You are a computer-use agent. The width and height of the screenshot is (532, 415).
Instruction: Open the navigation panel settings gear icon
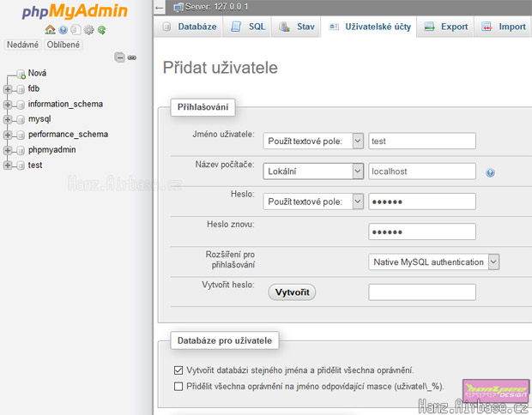pos(89,30)
